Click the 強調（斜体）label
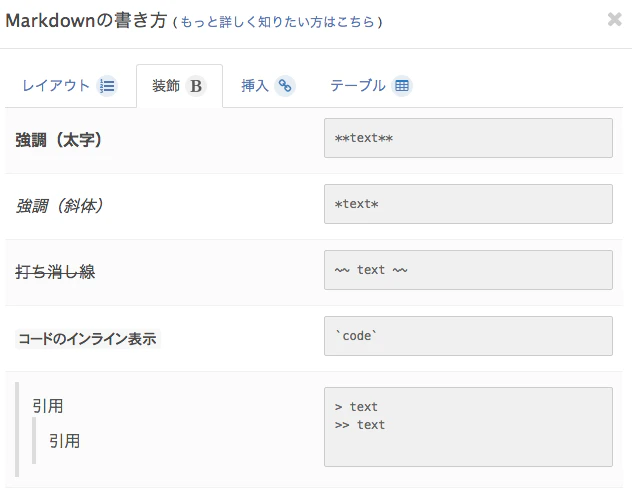The width and height of the screenshot is (632, 499). (x=60, y=206)
